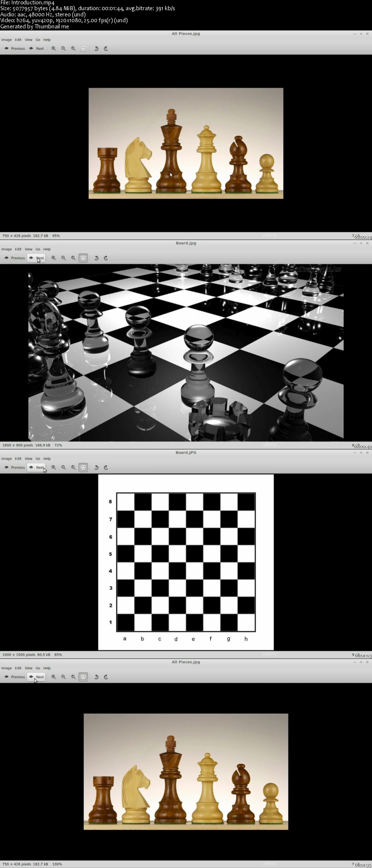
Task: Zoom out in glass chess Board.jpg window
Action: (63, 258)
